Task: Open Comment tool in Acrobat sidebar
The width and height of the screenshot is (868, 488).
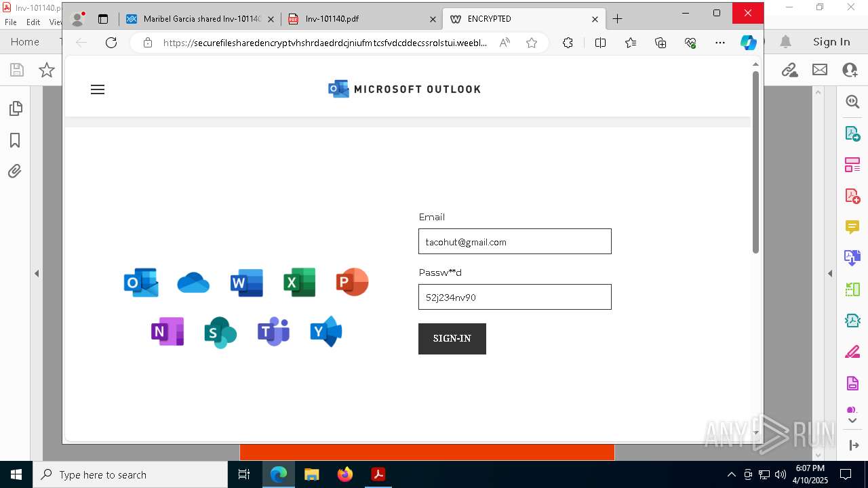Action: coord(852,227)
